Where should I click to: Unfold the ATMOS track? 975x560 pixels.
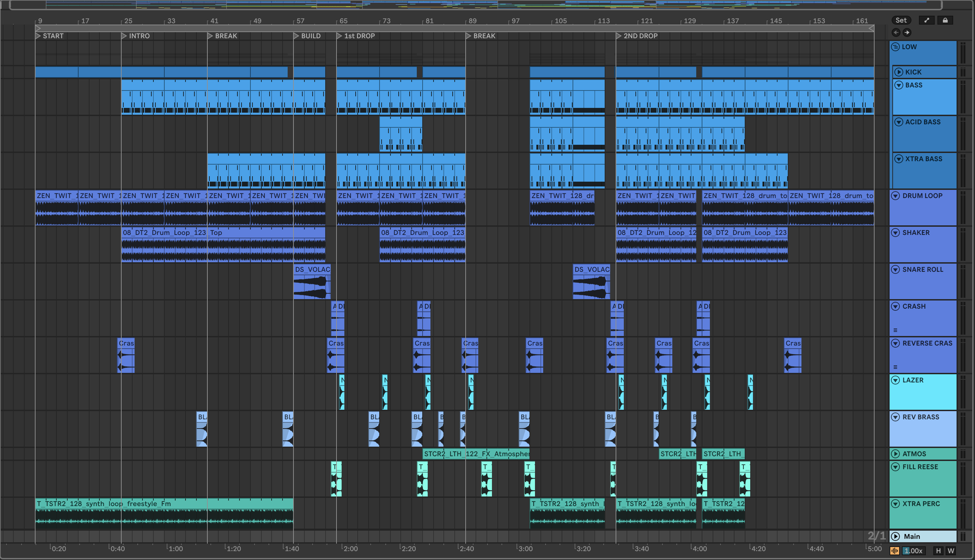(x=895, y=454)
